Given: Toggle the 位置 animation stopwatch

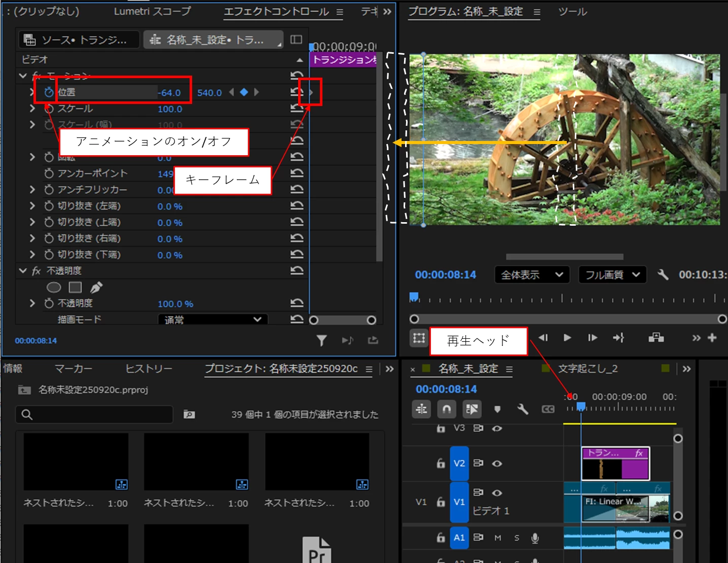Looking at the screenshot, I should click(x=49, y=92).
